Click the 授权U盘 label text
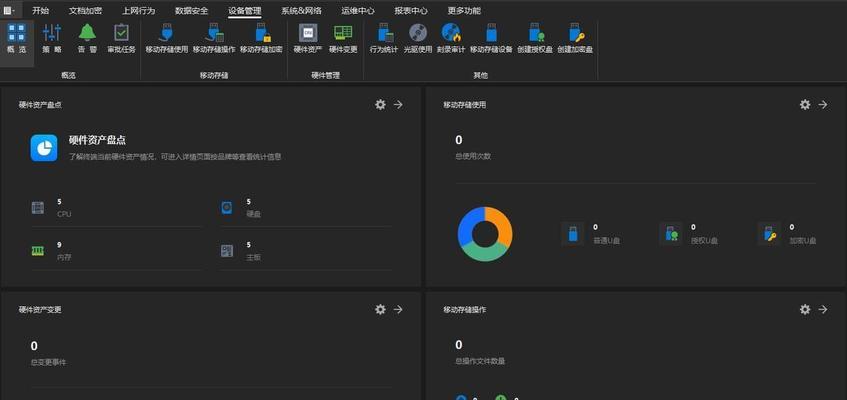 pos(704,241)
